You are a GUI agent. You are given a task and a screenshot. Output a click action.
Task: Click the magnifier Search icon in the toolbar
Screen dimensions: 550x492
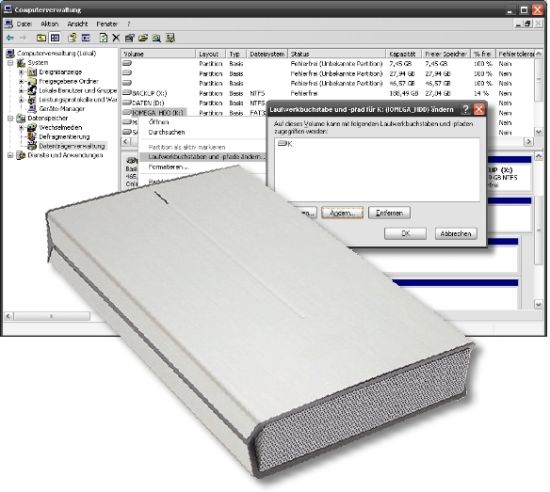point(156,38)
